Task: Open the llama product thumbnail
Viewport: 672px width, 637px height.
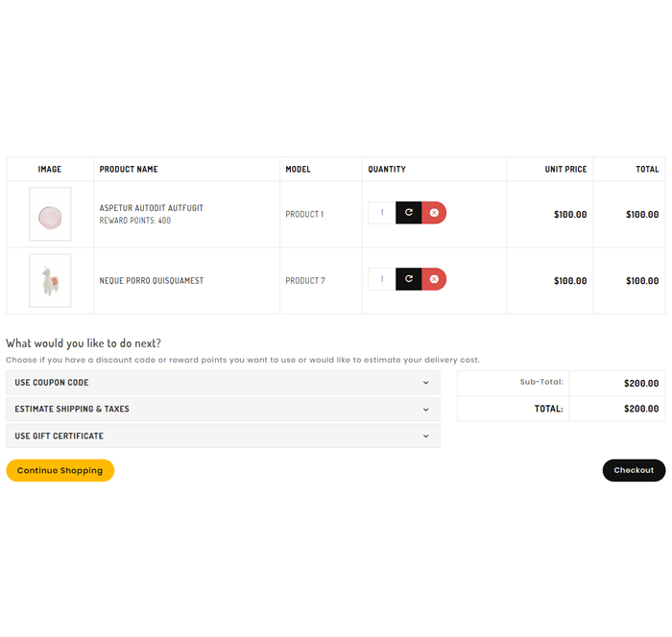Action: [x=50, y=280]
